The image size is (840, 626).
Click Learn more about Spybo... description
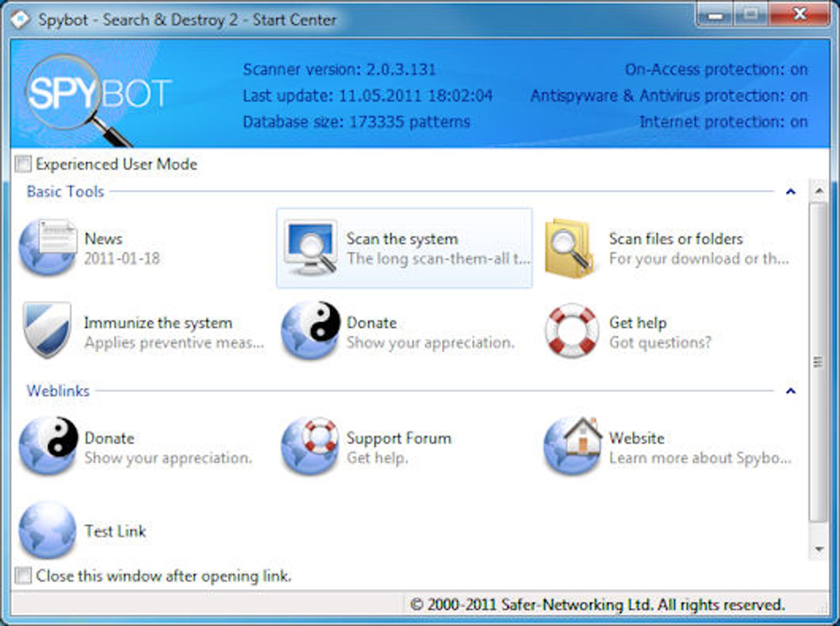pyautogui.click(x=700, y=458)
